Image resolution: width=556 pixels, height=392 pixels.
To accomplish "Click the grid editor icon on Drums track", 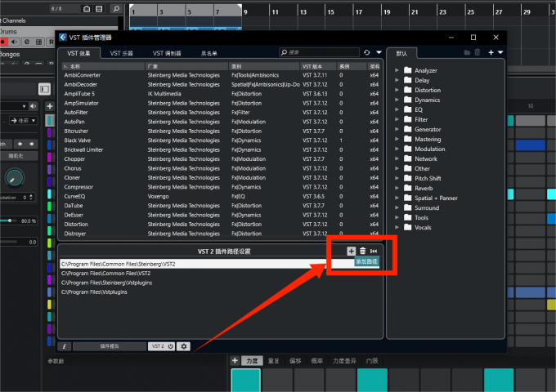I will click(39, 42).
